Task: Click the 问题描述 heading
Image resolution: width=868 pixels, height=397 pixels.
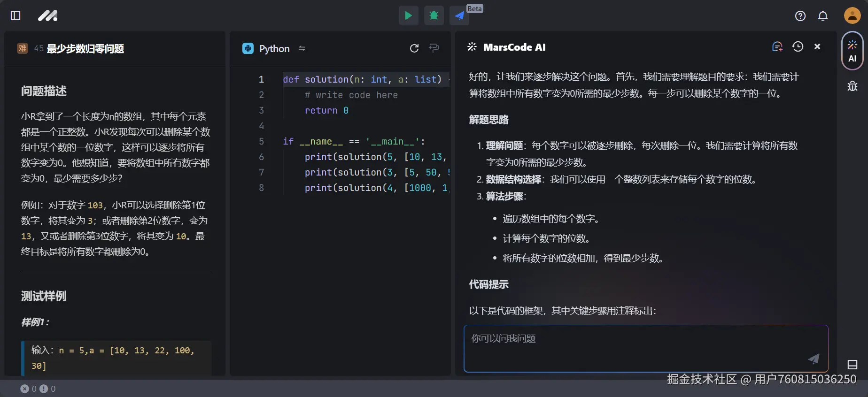Action: pyautogui.click(x=44, y=91)
